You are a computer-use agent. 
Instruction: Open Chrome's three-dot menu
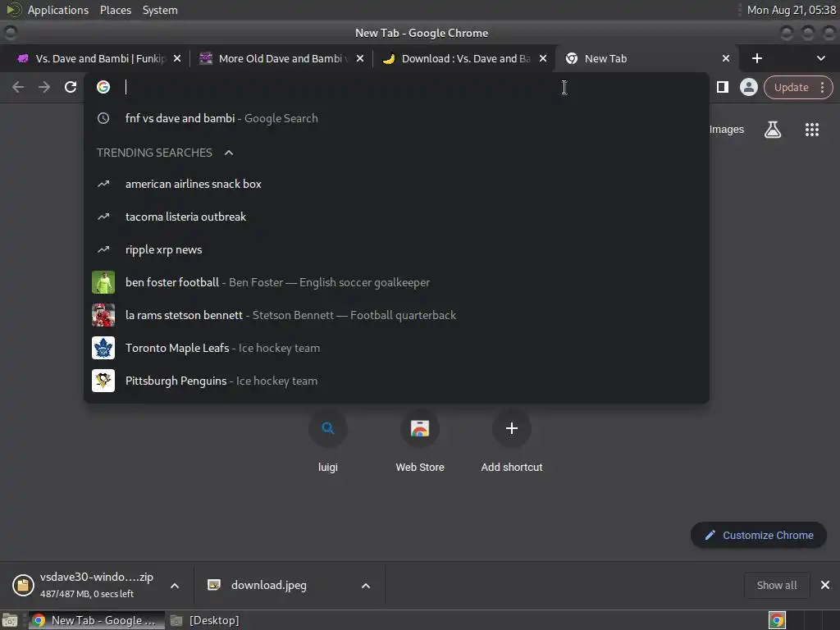(x=822, y=87)
